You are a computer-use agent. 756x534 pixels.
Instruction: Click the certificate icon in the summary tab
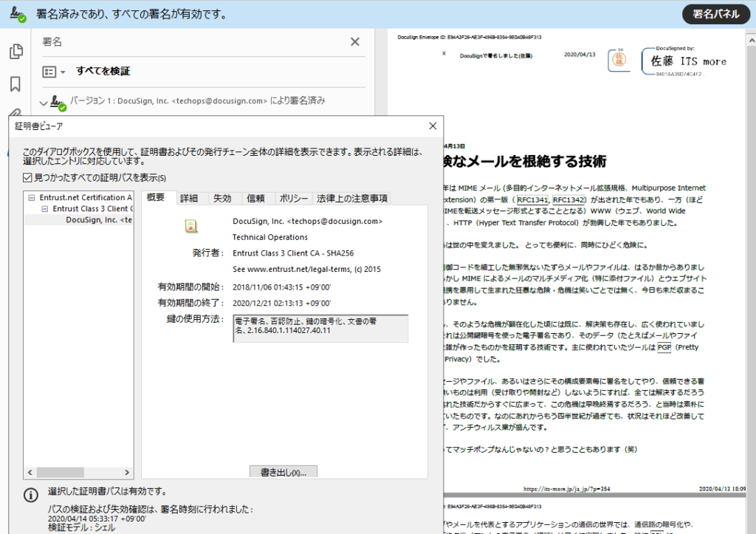click(191, 226)
